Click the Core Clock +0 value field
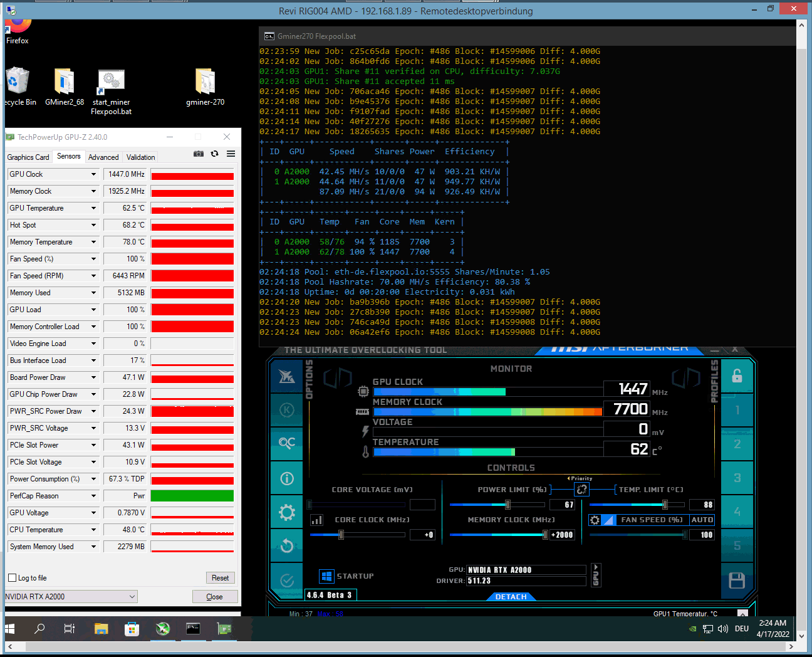The height and width of the screenshot is (657, 812). pyautogui.click(x=422, y=535)
